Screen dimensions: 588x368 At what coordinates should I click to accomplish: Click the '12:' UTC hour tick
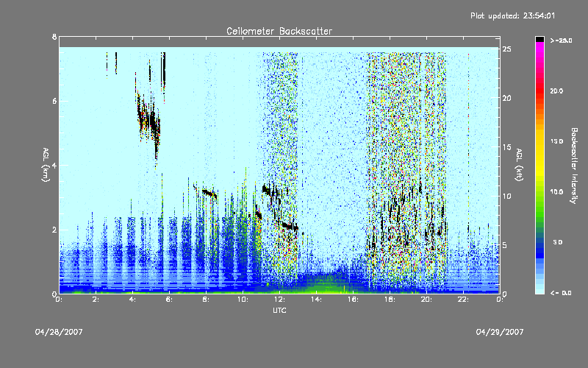279,300
